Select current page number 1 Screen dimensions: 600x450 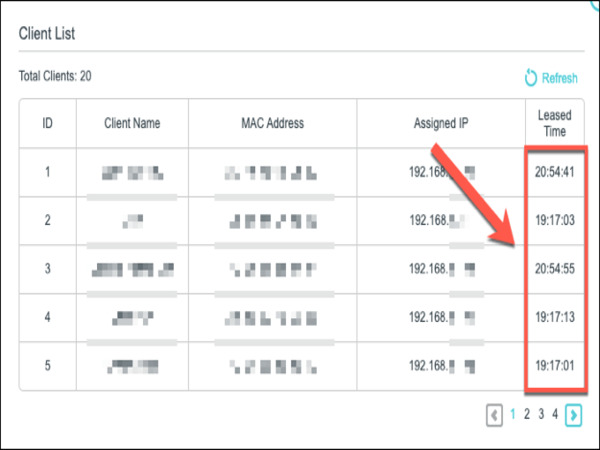click(514, 414)
